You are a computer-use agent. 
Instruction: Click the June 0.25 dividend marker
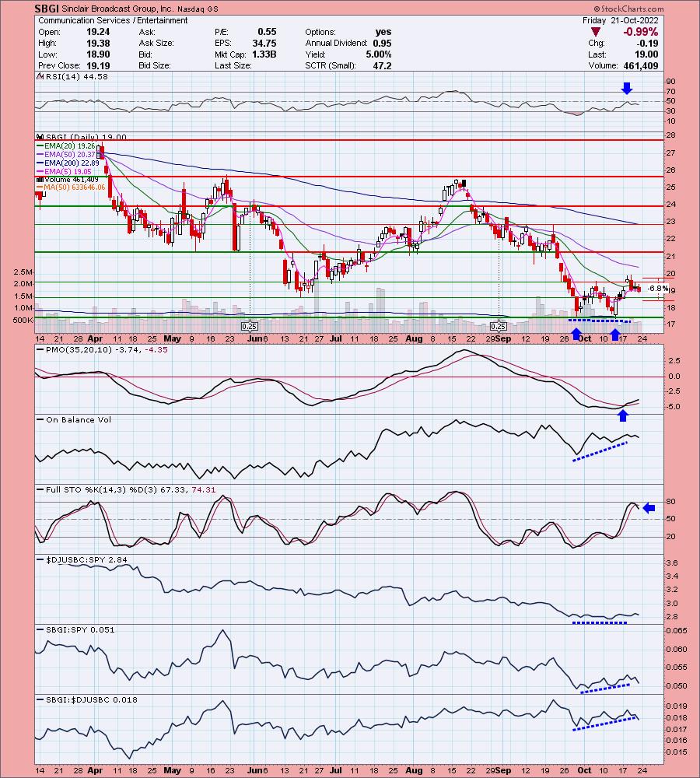(x=250, y=327)
